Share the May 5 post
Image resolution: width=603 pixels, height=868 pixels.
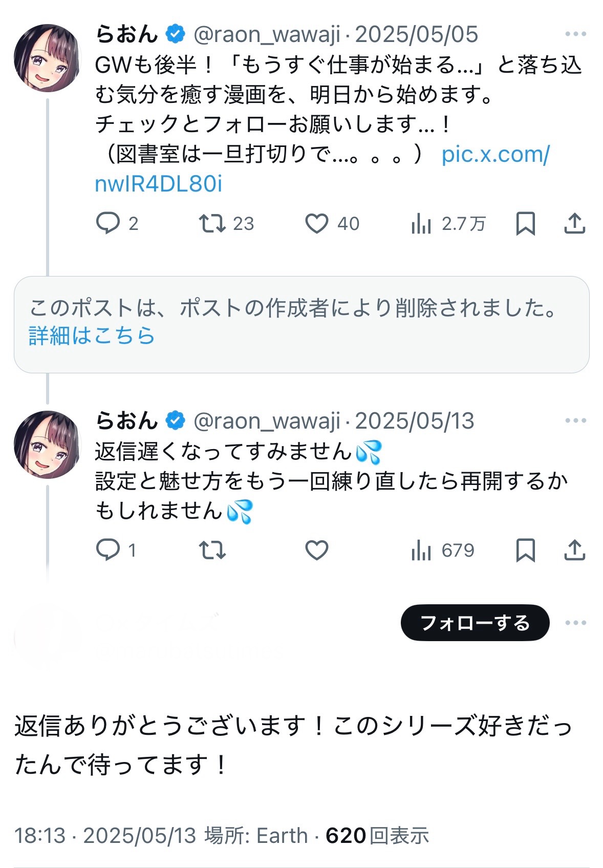(575, 223)
